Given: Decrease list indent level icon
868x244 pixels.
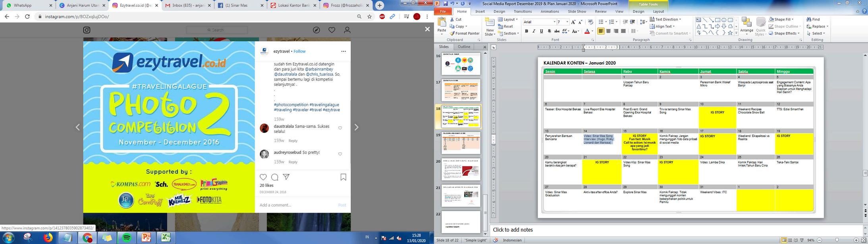Looking at the screenshot, I should 625,22.
